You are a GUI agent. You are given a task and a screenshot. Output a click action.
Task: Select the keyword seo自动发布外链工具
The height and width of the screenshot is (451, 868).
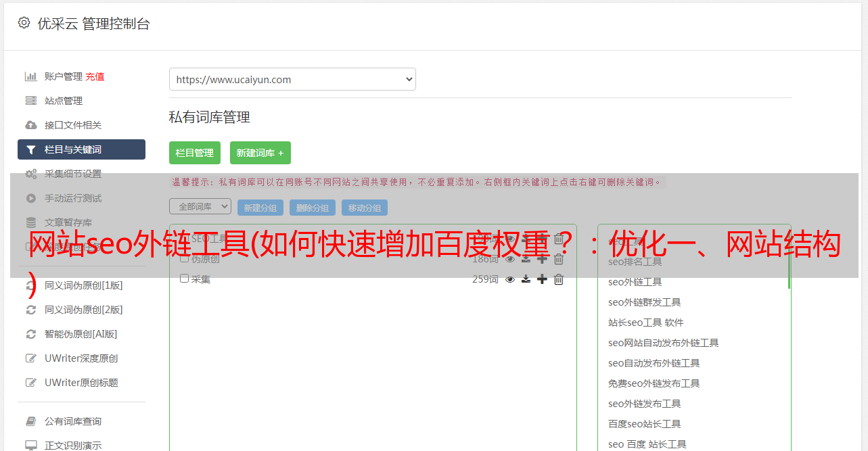coord(654,363)
